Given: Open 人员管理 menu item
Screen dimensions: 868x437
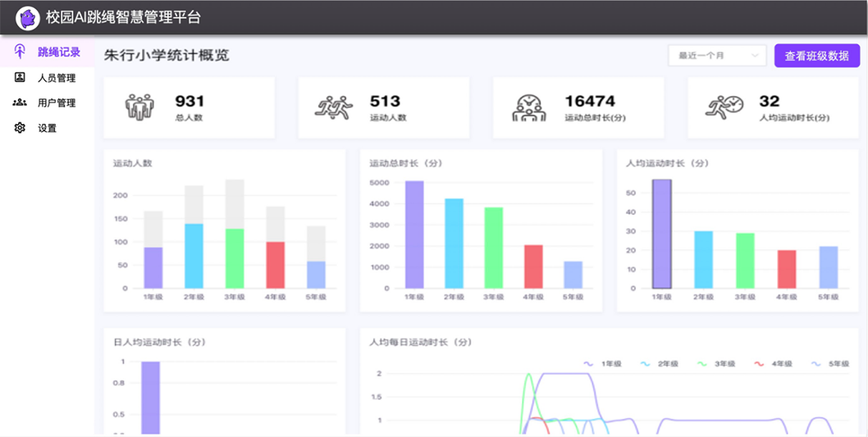Looking at the screenshot, I should 47,77.
